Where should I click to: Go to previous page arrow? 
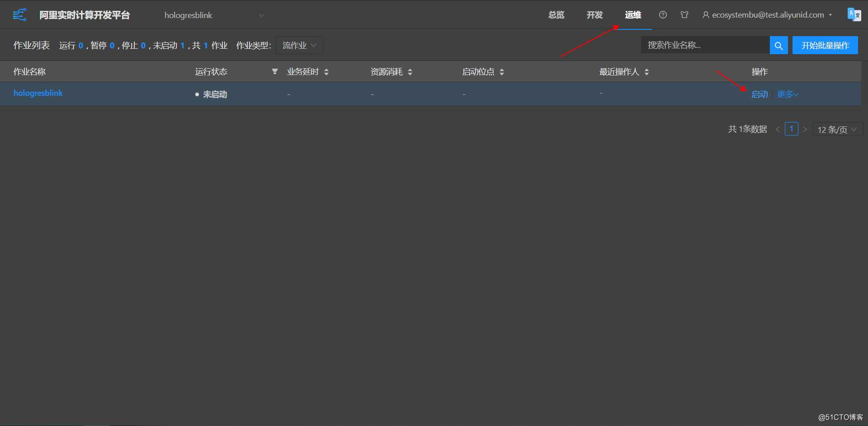tap(778, 129)
